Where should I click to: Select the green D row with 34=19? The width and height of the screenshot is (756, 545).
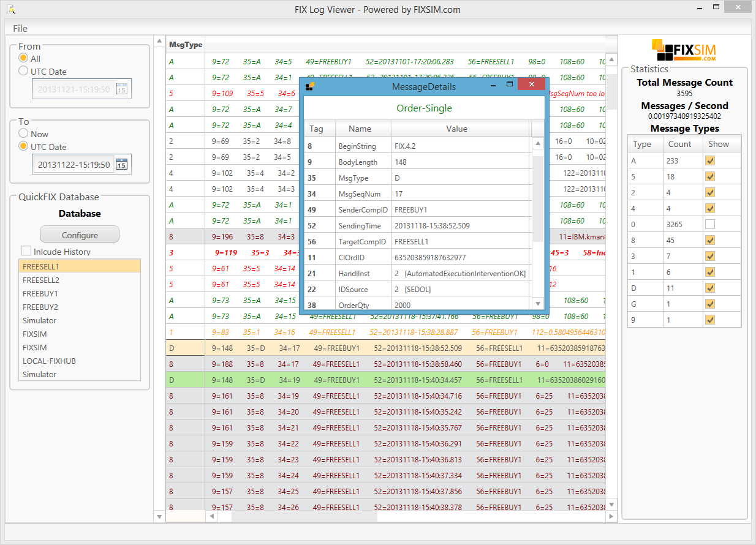(386, 380)
